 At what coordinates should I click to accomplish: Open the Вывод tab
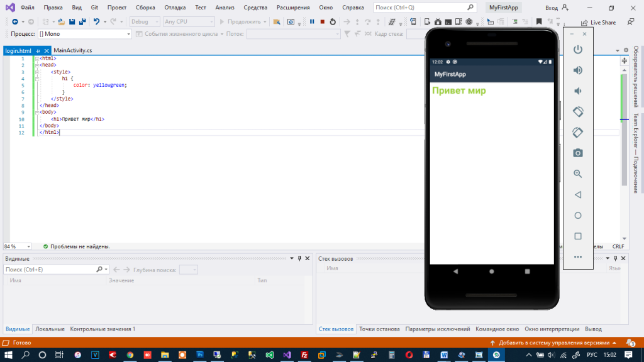[593, 329]
